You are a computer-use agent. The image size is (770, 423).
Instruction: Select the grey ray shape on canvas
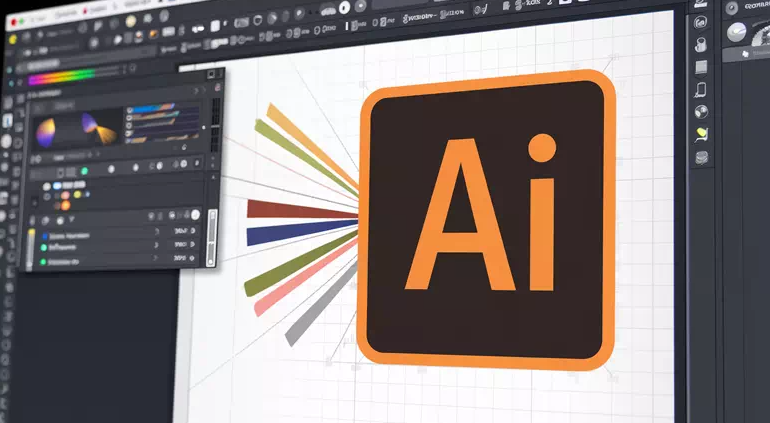tap(322, 306)
